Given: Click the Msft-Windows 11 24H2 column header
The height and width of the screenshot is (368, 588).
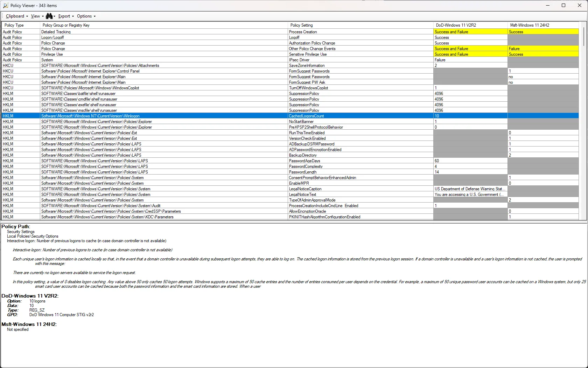Looking at the screenshot, I should click(x=543, y=25).
